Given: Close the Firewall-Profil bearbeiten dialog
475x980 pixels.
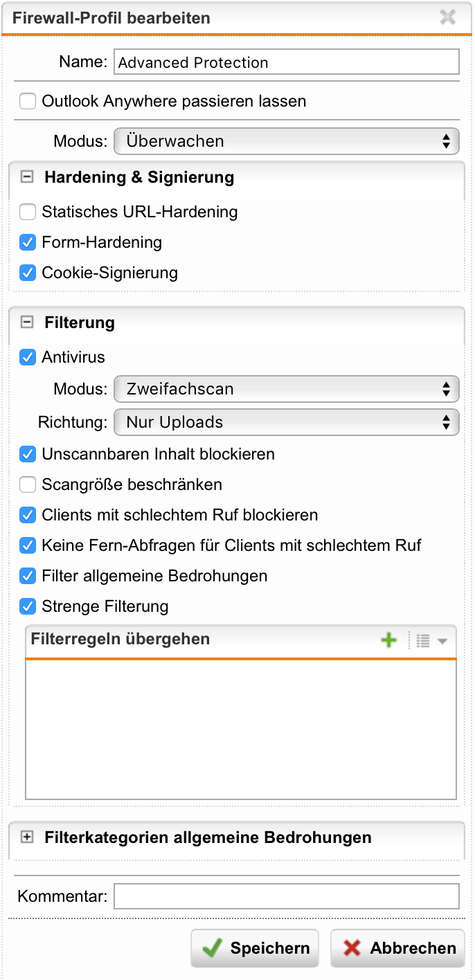Looking at the screenshot, I should click(x=448, y=17).
